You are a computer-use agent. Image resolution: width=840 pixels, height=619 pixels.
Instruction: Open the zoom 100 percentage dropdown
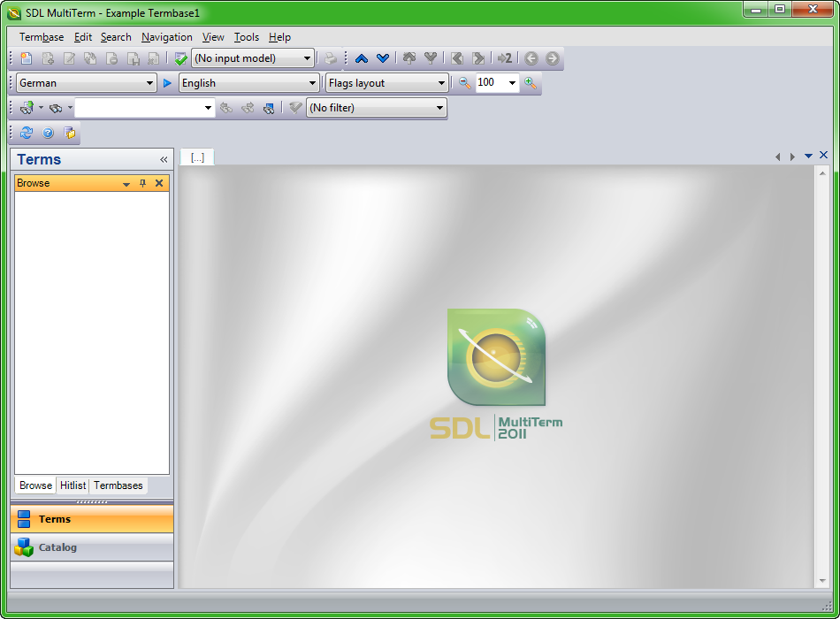pyautogui.click(x=512, y=83)
